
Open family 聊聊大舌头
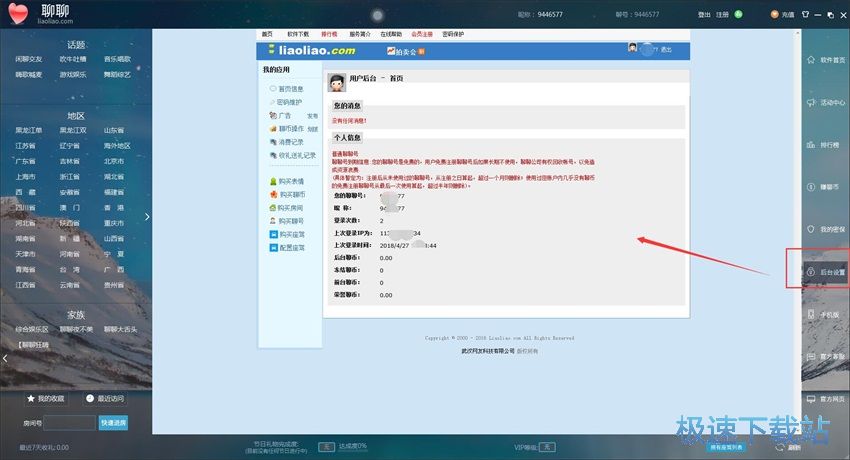coord(120,329)
